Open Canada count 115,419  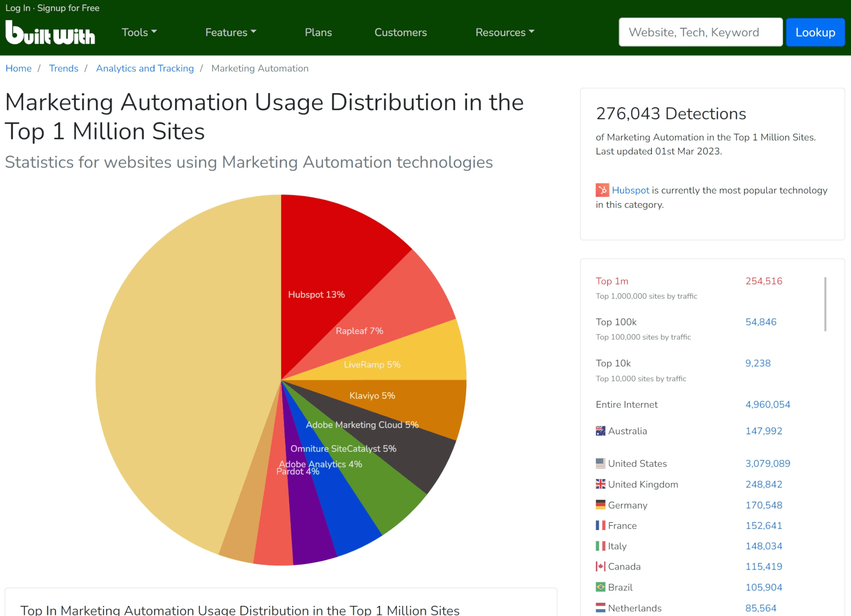(x=764, y=566)
